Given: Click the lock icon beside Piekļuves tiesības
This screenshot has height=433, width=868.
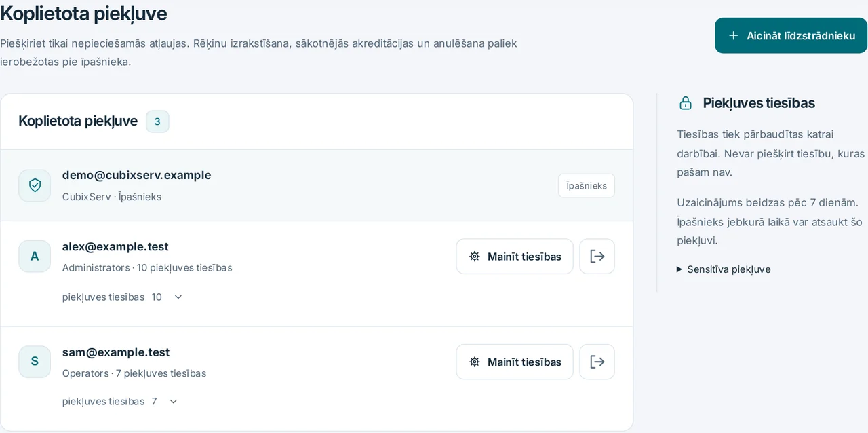Looking at the screenshot, I should click(686, 103).
